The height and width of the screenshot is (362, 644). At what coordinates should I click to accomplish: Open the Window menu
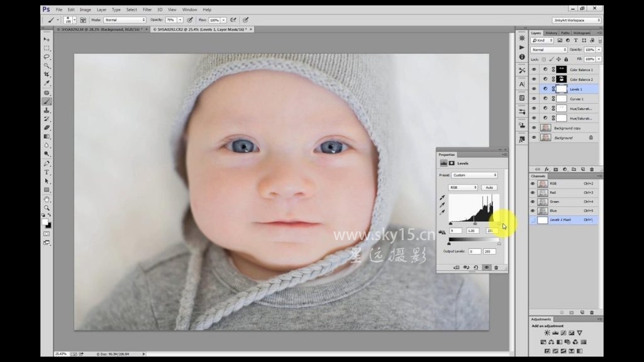click(190, 9)
